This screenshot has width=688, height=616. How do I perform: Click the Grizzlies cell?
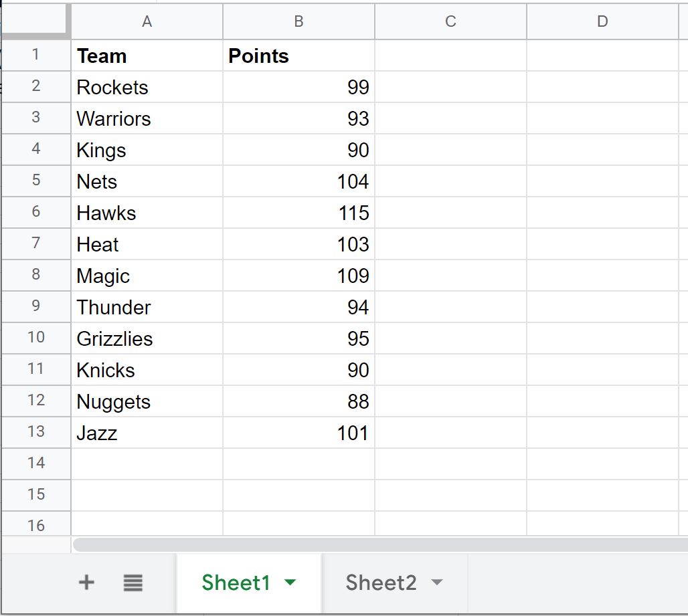click(147, 338)
